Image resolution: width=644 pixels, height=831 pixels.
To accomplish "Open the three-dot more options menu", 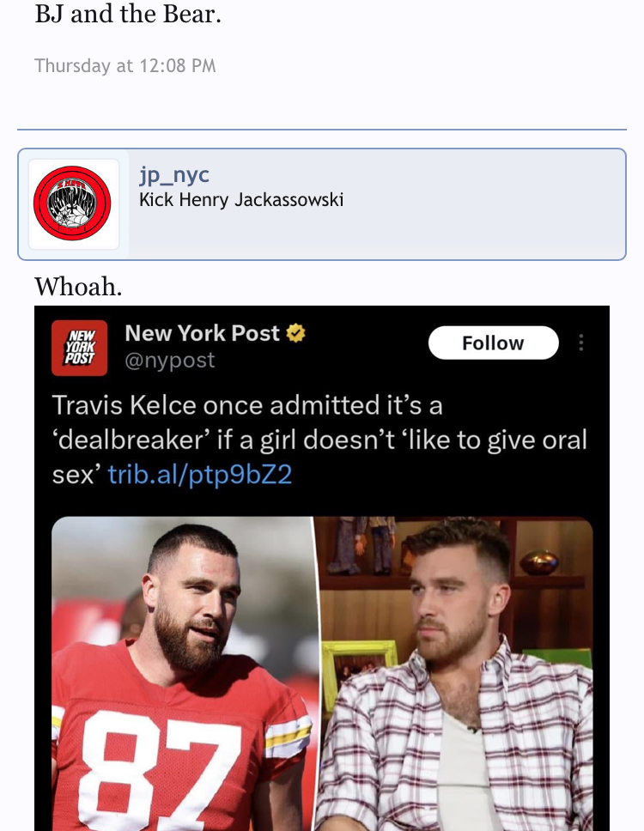I will pos(581,343).
